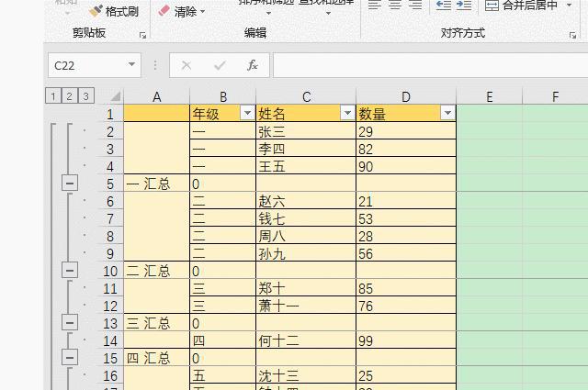Collapse the 一 汇总 group
Screen dimensions: 588x390
coord(70,184)
